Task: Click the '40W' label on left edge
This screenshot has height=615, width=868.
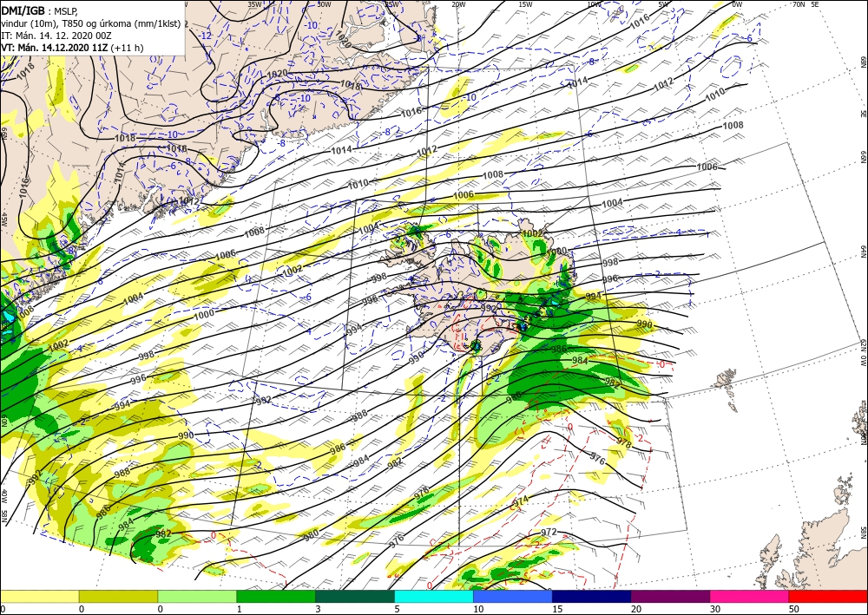Action: pyautogui.click(x=4, y=495)
